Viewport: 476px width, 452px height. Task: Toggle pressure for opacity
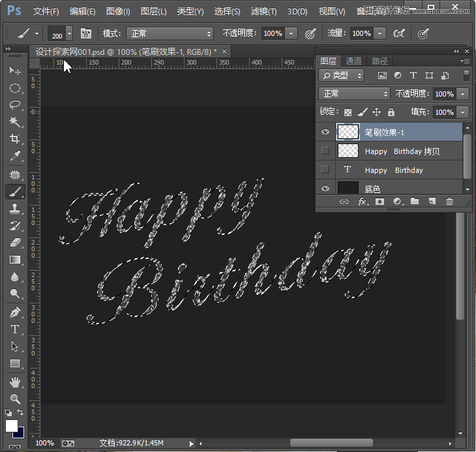[x=310, y=33]
